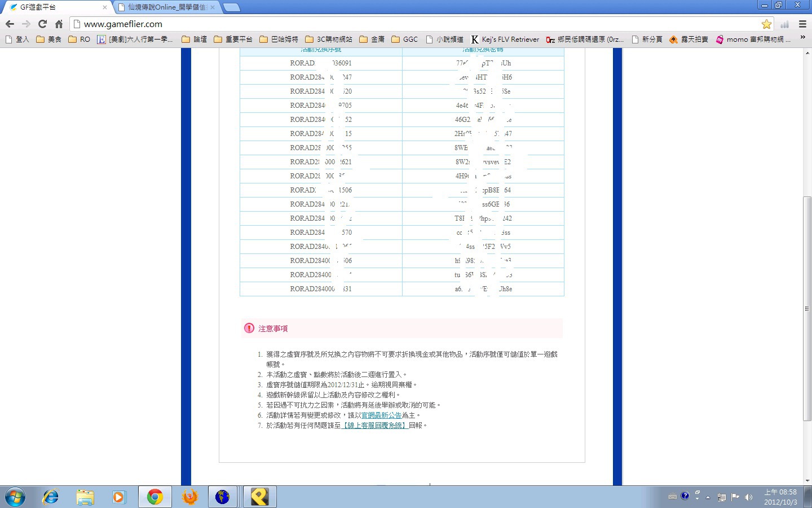
Task: Open the orange phoenix taskbar icon
Action: [190, 497]
